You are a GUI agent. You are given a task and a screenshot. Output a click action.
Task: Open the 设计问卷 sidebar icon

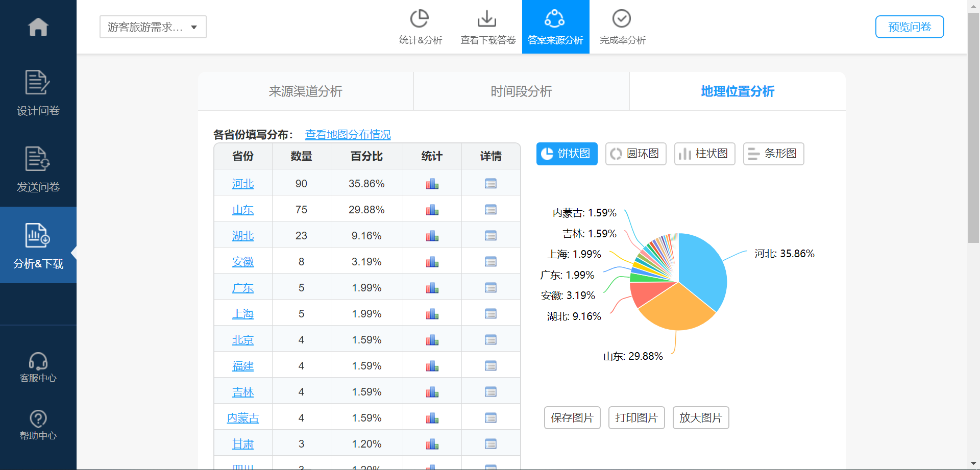(x=38, y=83)
